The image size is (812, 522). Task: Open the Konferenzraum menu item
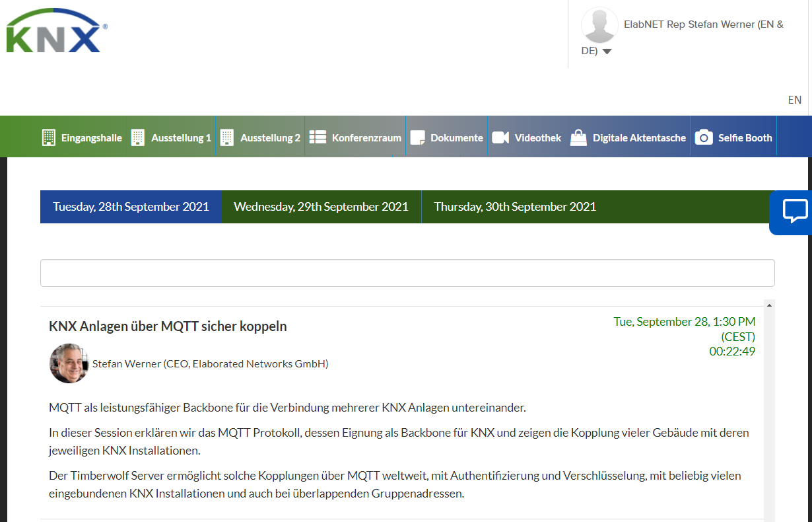pos(366,138)
